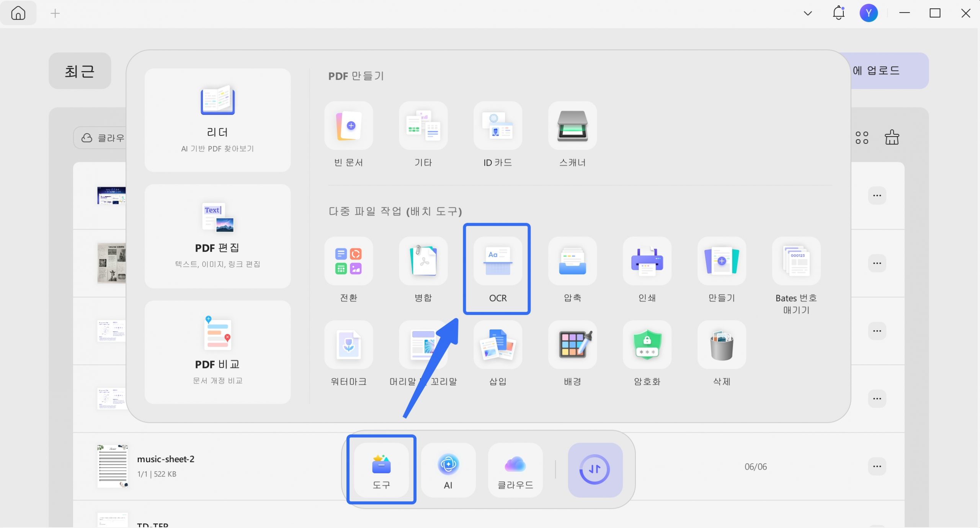Click the Encrypt (암호화) shield icon
980x528 pixels.
pos(647,345)
